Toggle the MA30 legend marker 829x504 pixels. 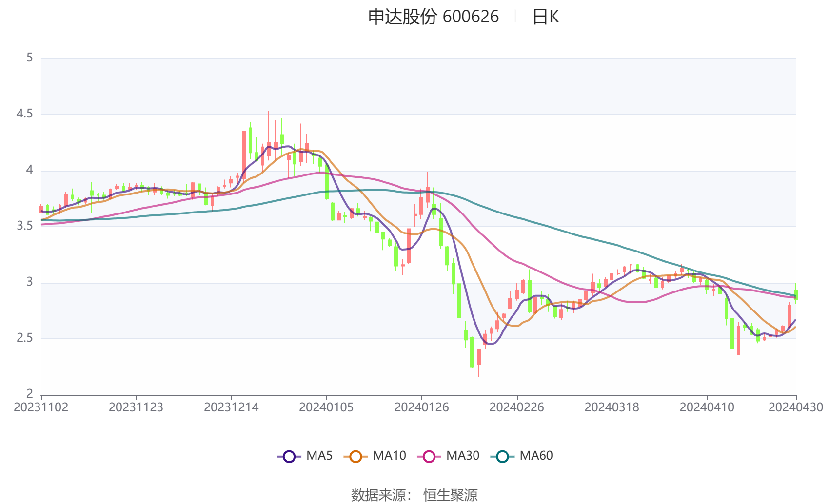[429, 456]
